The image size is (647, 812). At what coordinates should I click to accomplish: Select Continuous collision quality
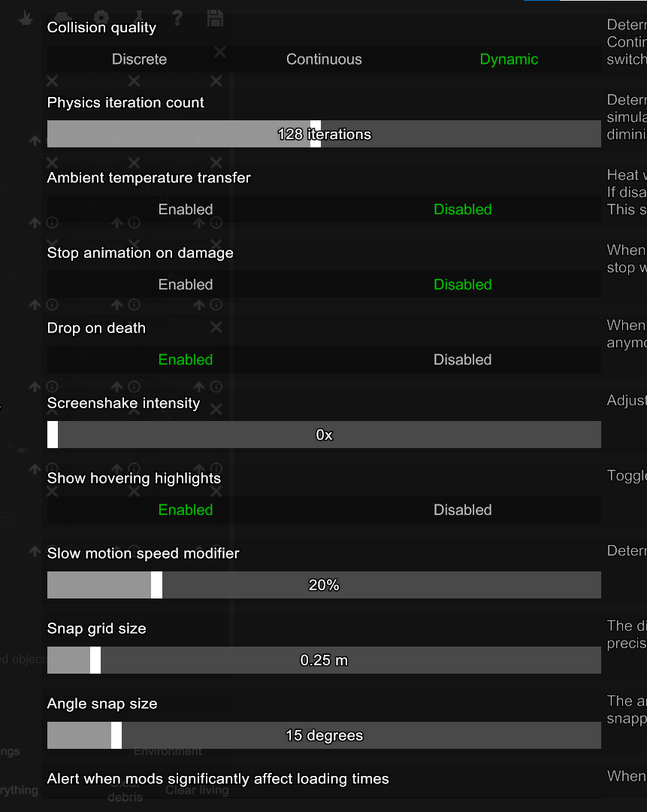tap(324, 59)
